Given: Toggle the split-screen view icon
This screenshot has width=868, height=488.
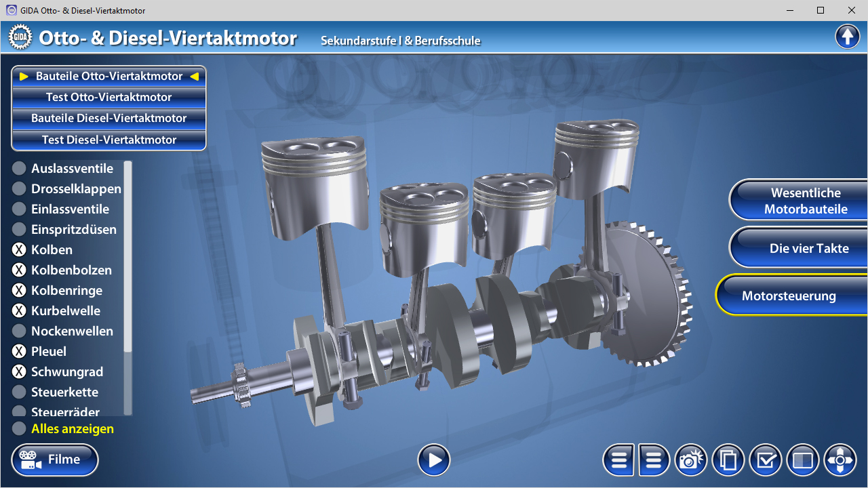Looking at the screenshot, I should point(803,461).
